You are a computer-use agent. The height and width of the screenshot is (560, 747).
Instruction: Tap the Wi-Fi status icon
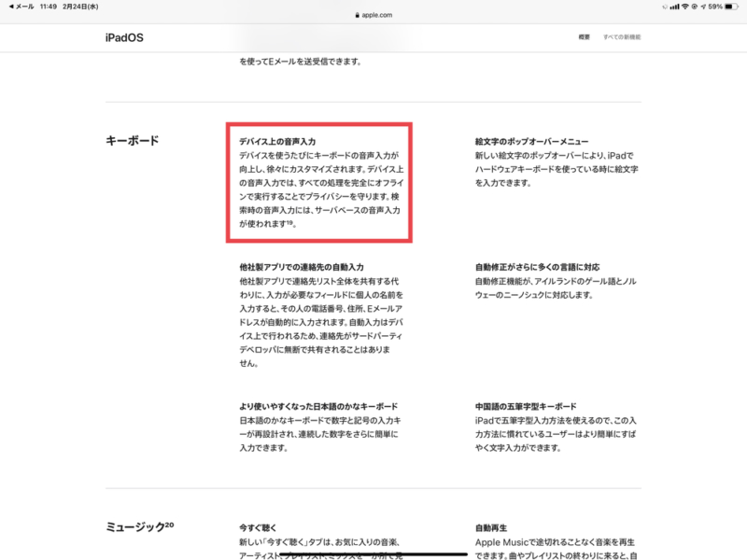[685, 7]
